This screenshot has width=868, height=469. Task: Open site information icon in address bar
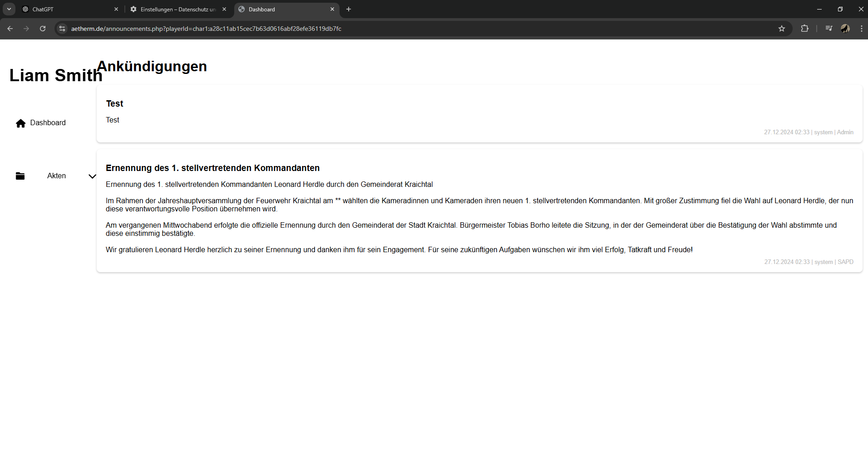coord(62,29)
